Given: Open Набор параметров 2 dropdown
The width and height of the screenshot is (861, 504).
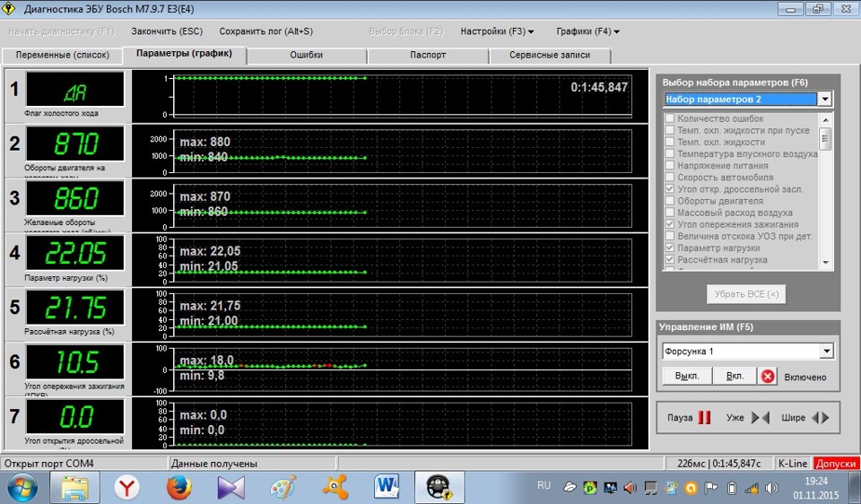Looking at the screenshot, I should (825, 100).
